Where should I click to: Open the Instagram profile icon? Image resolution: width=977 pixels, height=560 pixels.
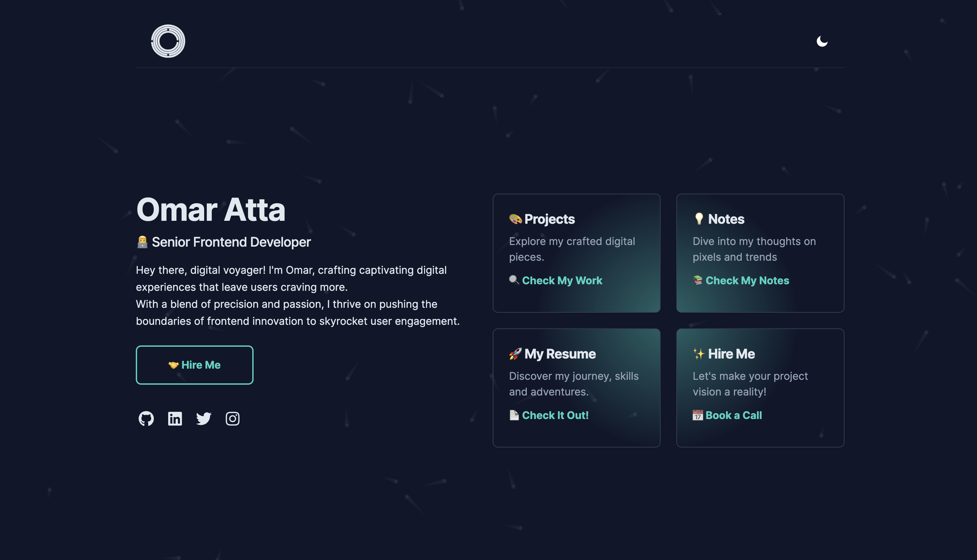pos(232,418)
